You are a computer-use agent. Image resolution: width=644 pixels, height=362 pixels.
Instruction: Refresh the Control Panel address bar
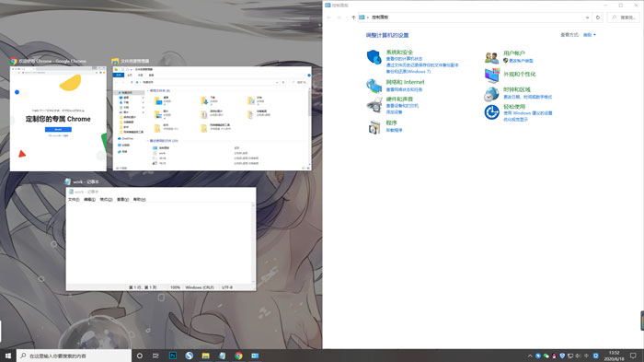point(598,18)
